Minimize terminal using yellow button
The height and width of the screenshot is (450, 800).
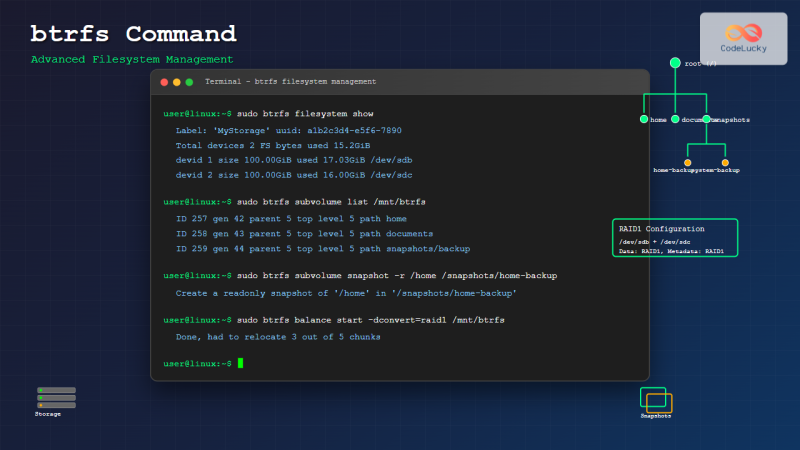click(x=177, y=82)
